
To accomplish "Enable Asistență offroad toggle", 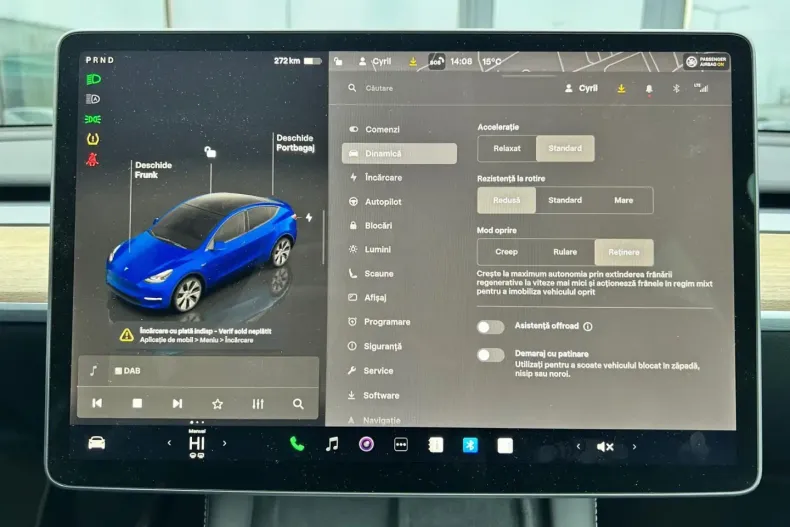I will (x=491, y=327).
